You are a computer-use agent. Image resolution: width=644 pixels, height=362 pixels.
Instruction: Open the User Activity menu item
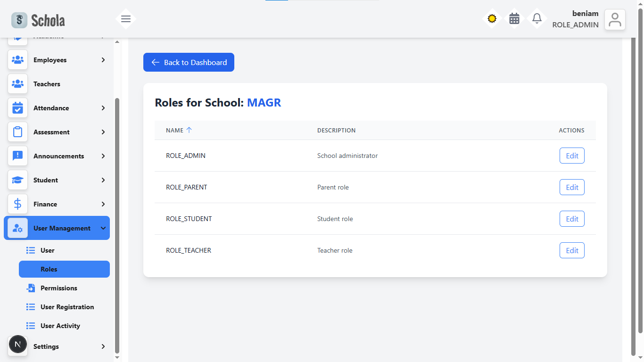pos(60,326)
